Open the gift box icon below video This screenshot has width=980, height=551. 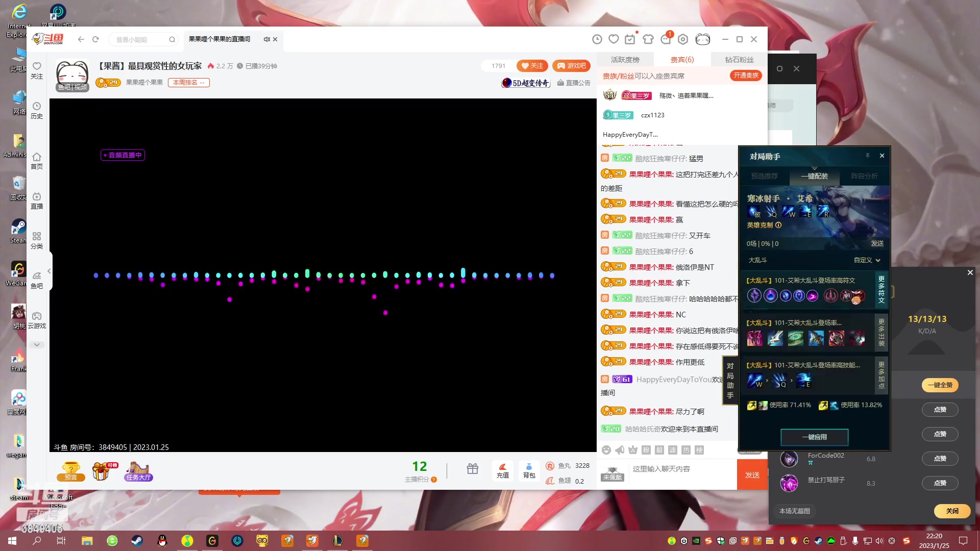click(x=473, y=469)
